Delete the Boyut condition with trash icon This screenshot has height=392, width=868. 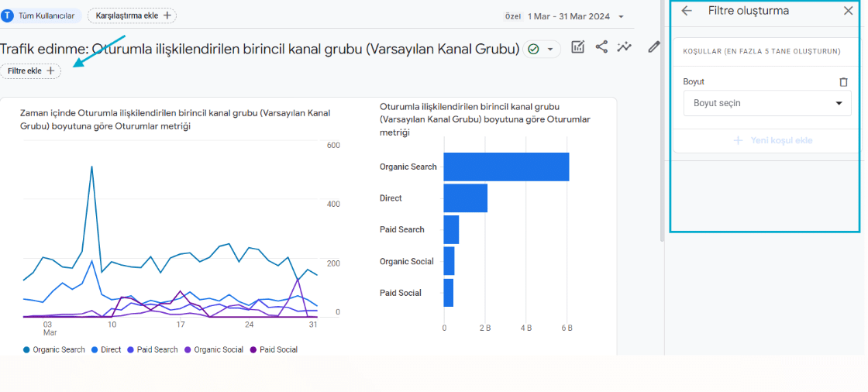pyautogui.click(x=843, y=81)
